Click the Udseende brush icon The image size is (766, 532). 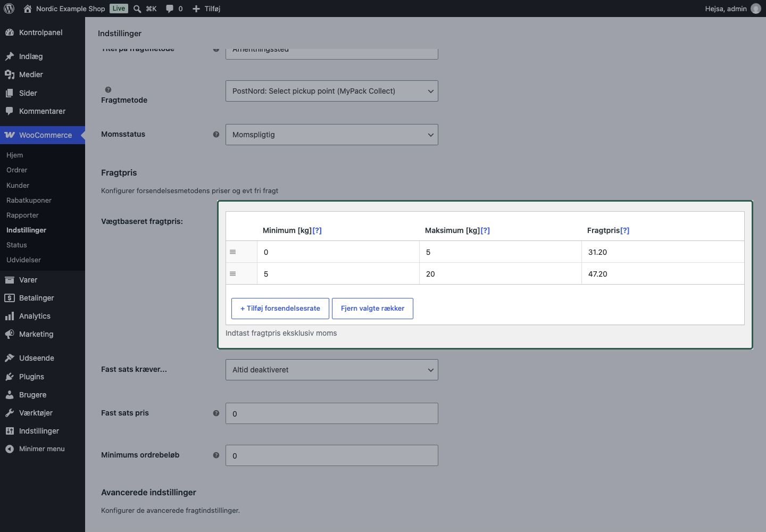point(10,358)
